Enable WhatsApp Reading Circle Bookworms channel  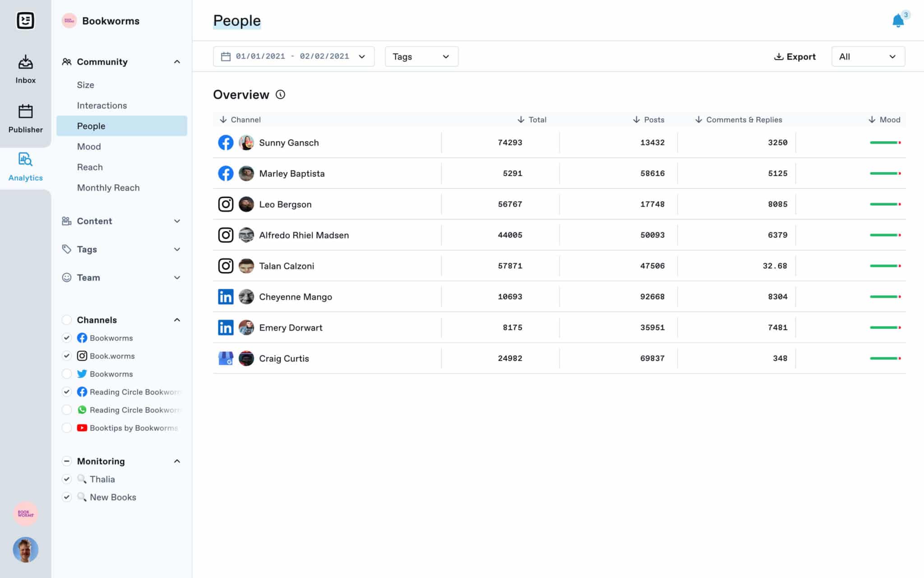(67, 410)
